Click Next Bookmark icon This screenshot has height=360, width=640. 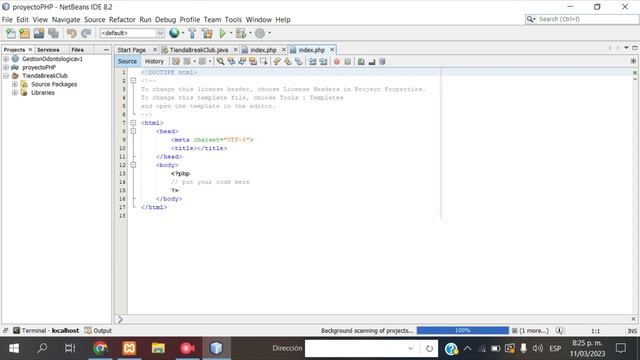288,62
